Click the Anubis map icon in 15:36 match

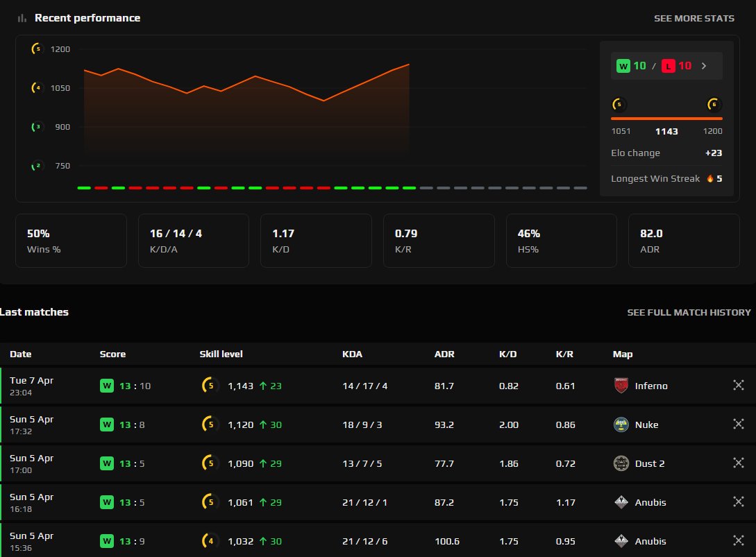(621, 541)
